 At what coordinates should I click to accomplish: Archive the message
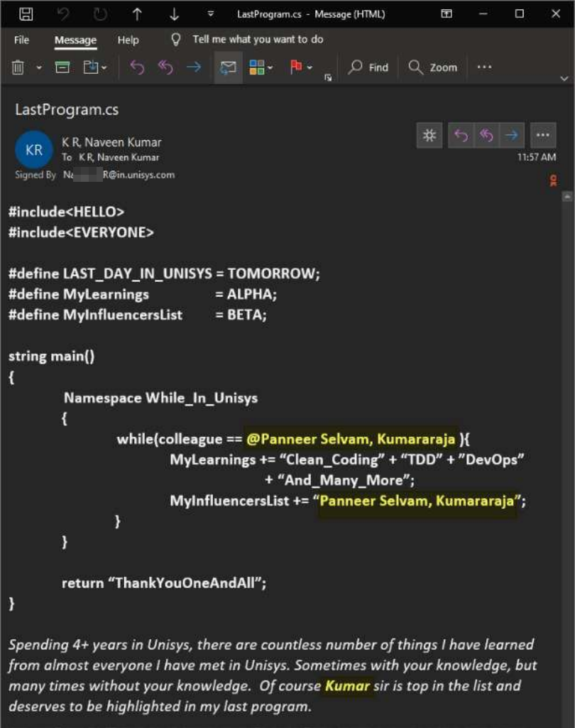point(62,67)
